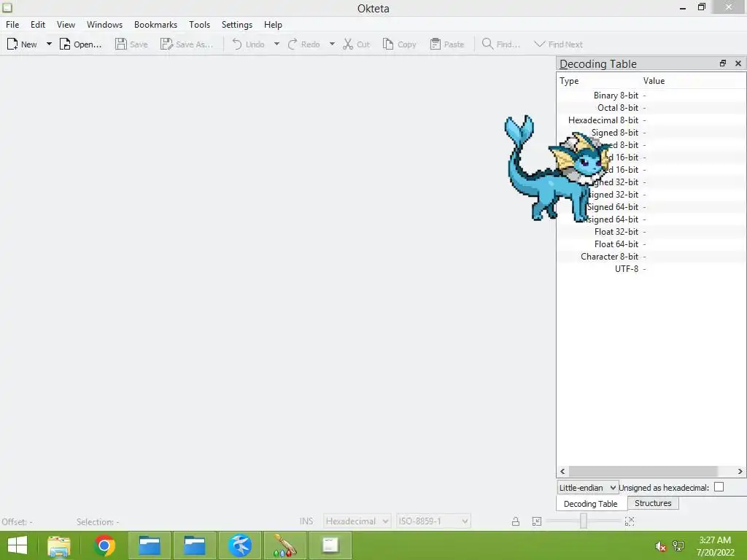Viewport: 747px width, 560px height.
Task: Select the Binary 8-bit row
Action: point(651,96)
